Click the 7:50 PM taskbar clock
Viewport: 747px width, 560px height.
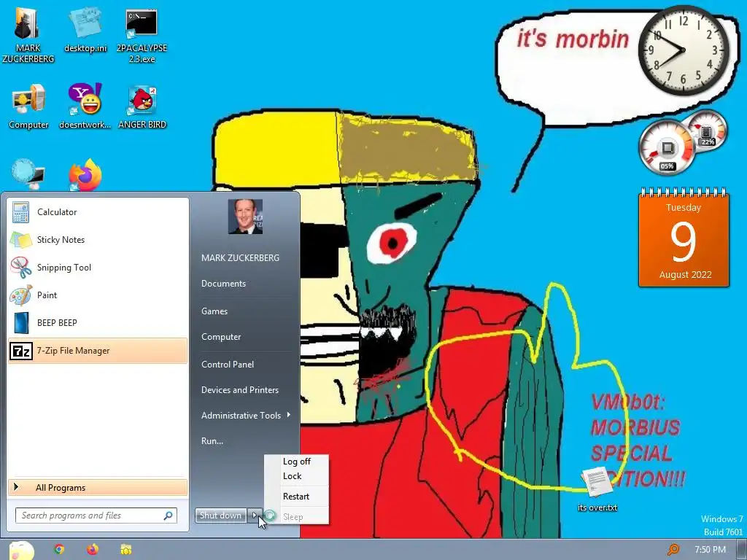[710, 550]
